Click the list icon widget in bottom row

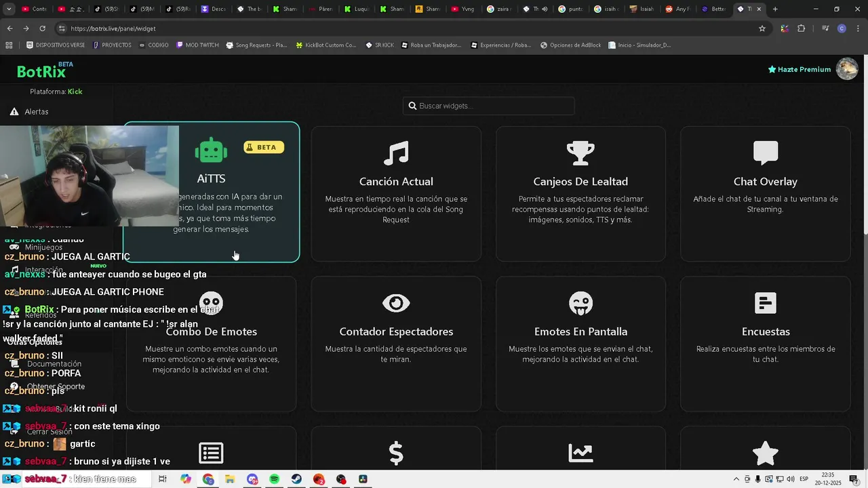pos(211,453)
